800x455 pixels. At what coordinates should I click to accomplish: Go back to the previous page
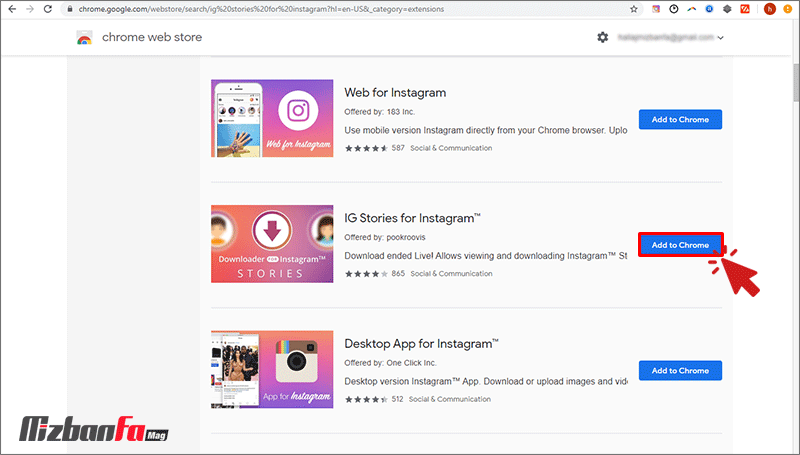12,9
